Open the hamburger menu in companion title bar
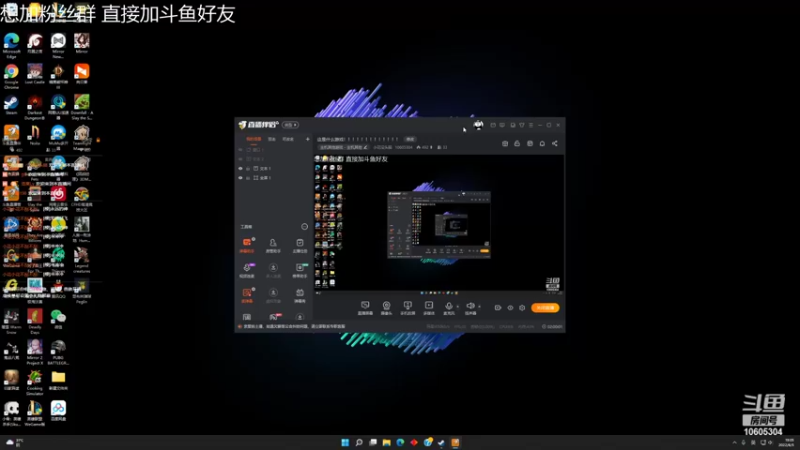The height and width of the screenshot is (450, 800). [531, 125]
